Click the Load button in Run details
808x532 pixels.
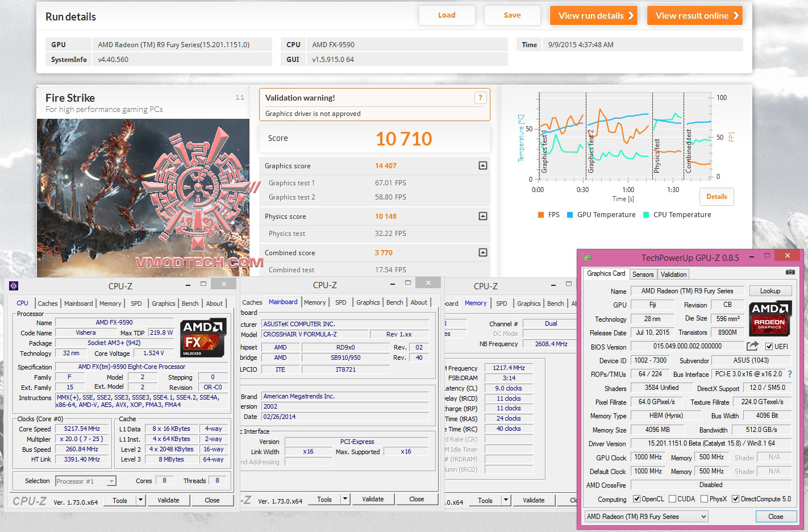(447, 15)
